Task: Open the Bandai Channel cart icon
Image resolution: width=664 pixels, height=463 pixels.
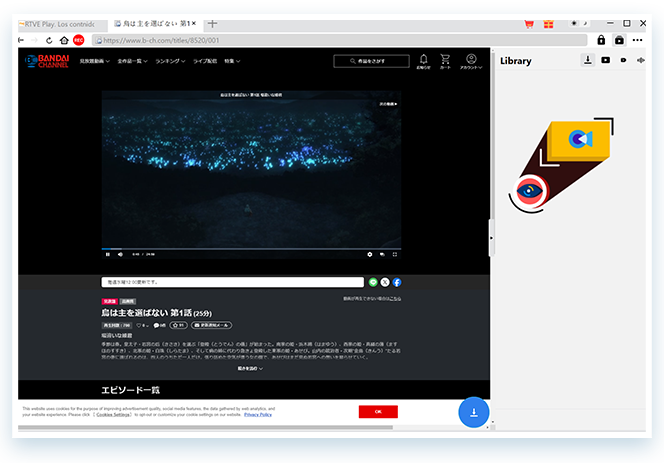Action: coord(445,61)
